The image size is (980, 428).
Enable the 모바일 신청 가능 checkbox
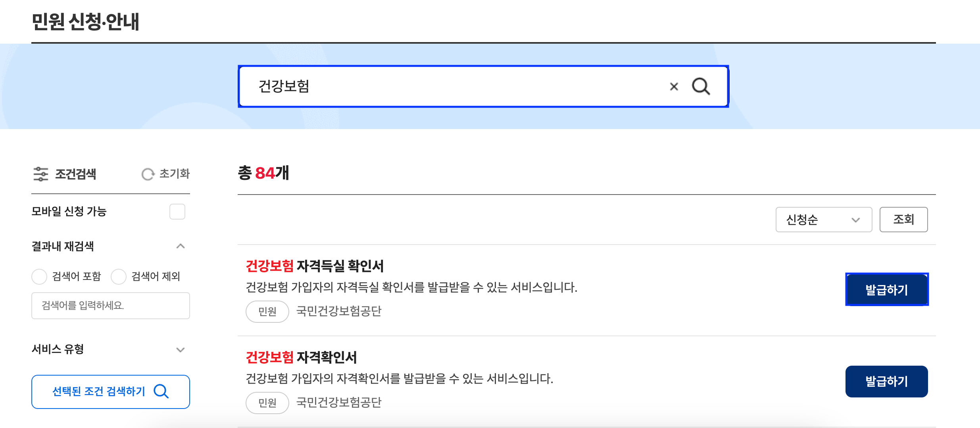pos(177,212)
